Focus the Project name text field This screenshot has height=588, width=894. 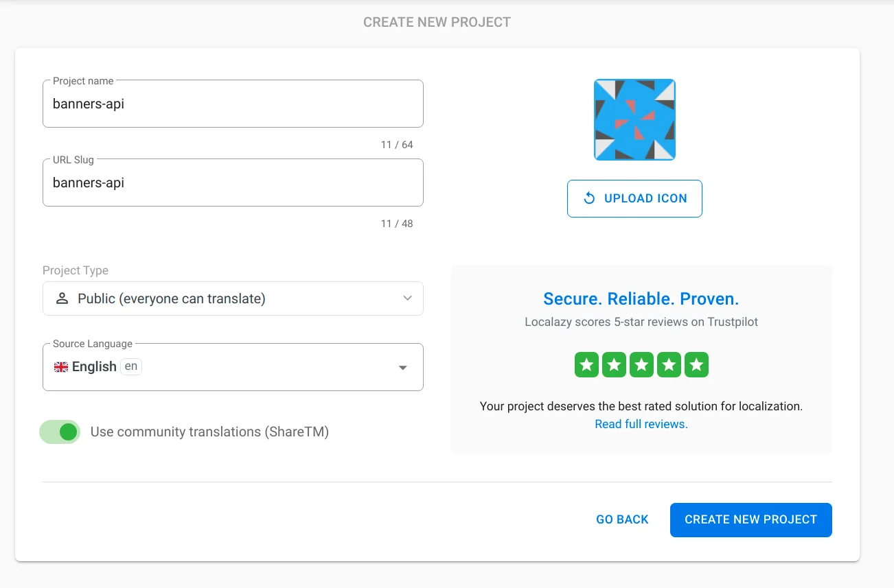(233, 104)
